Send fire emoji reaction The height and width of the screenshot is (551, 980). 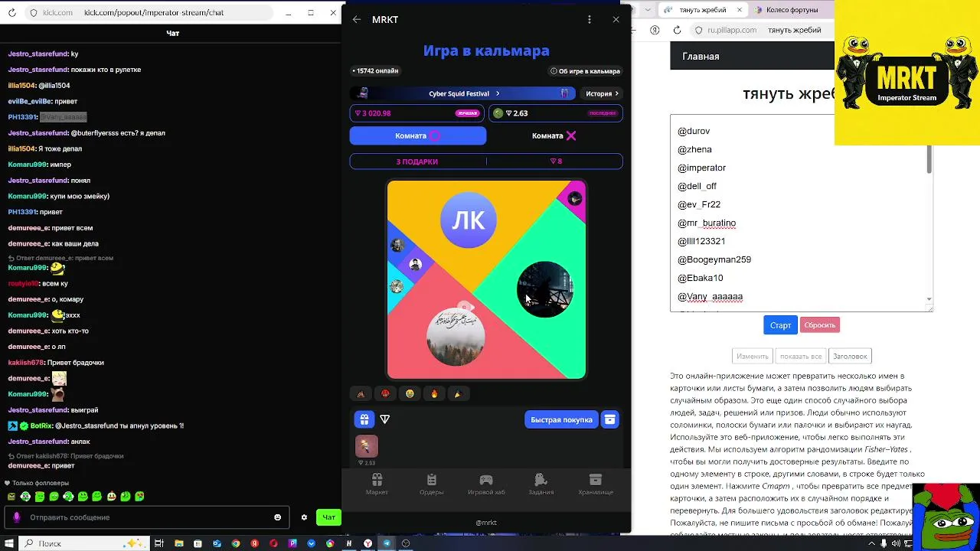[434, 394]
